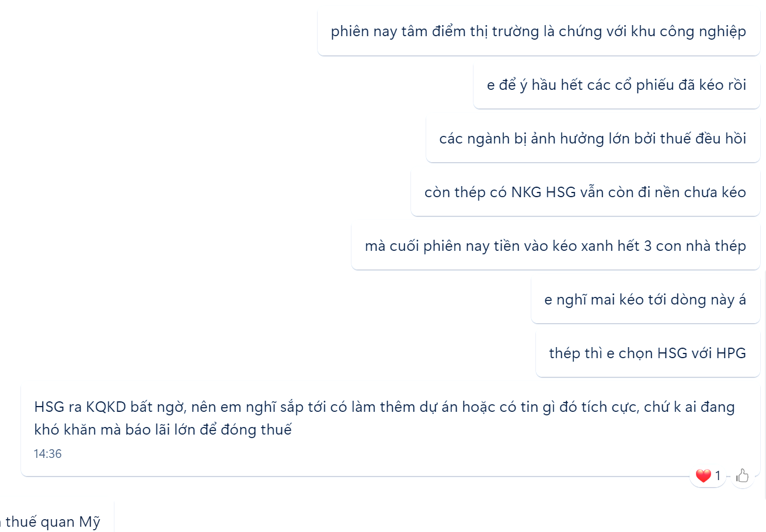Click 'cổ phiếu' word in second message

pyautogui.click(x=645, y=86)
